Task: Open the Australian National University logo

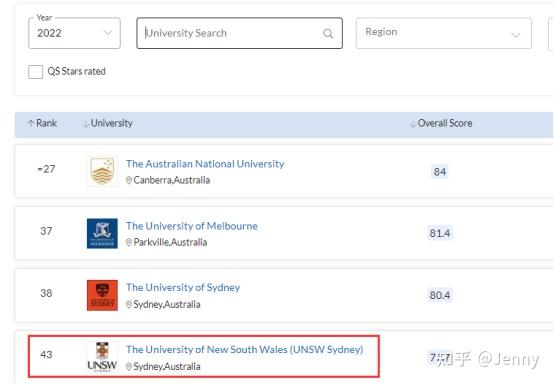Action: click(102, 171)
